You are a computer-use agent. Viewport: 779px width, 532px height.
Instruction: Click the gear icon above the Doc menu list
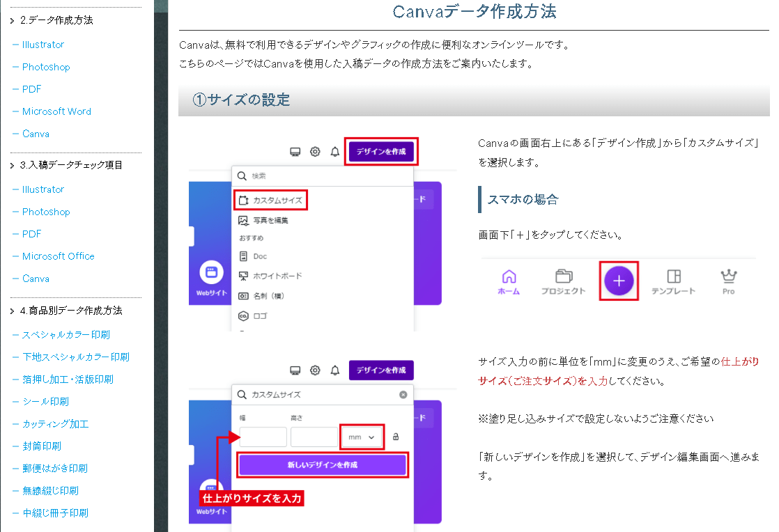315,151
